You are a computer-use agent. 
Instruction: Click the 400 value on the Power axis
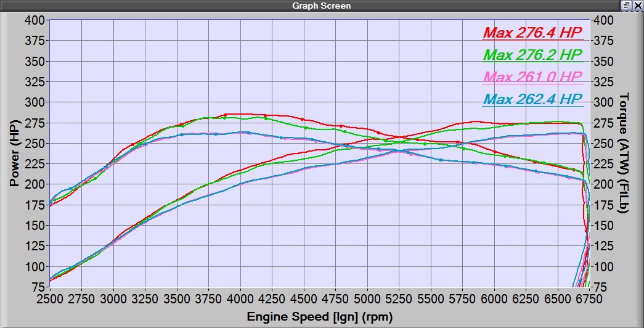click(x=35, y=20)
